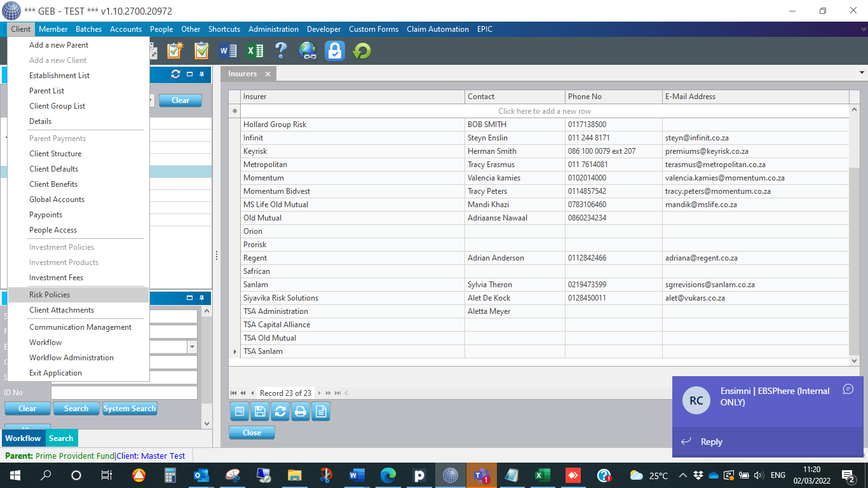Launch the Excel export toolbar icon

[x=255, y=50]
